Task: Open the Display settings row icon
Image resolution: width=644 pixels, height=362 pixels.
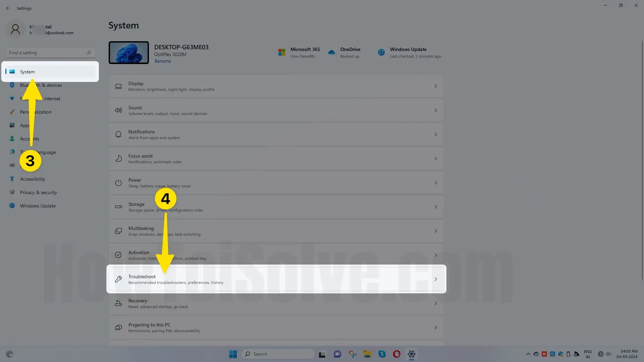Action: pyautogui.click(x=118, y=86)
